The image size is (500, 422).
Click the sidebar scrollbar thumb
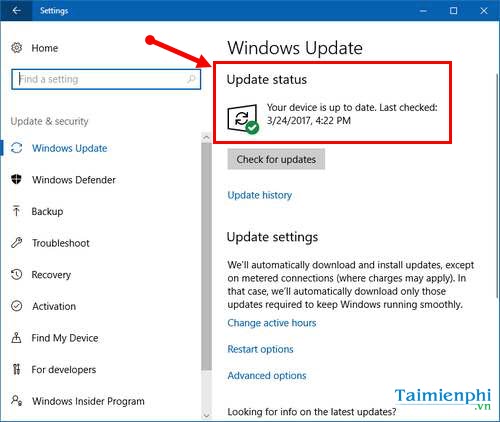[x=206, y=256]
